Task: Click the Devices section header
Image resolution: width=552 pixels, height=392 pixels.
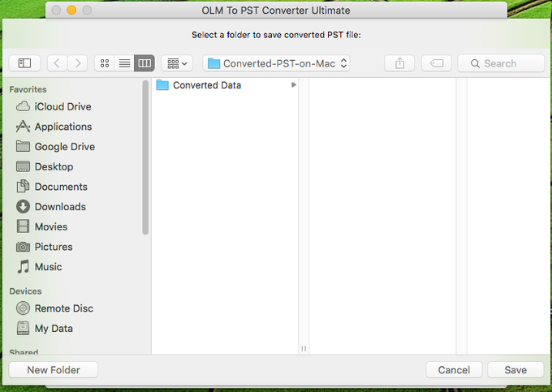Action: pos(25,291)
